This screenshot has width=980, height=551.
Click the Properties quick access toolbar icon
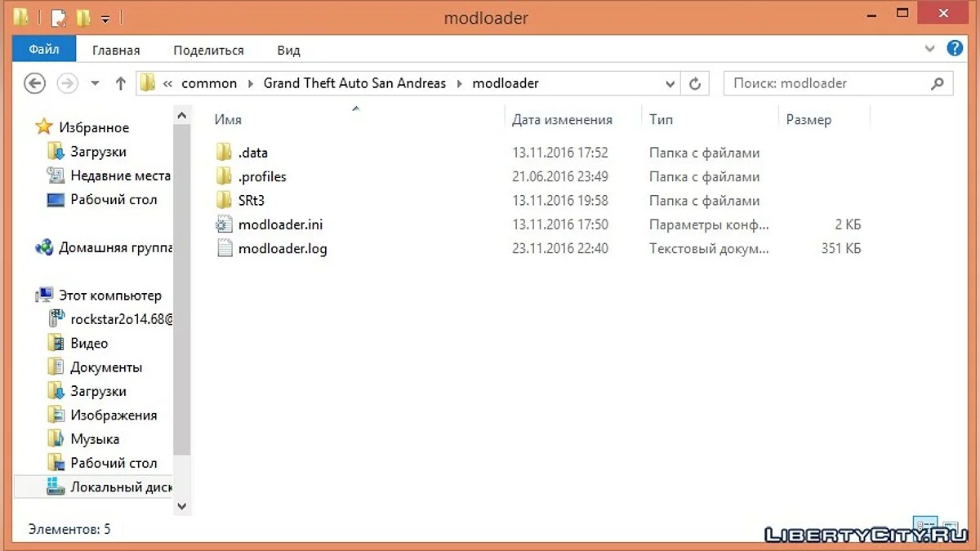[58, 17]
